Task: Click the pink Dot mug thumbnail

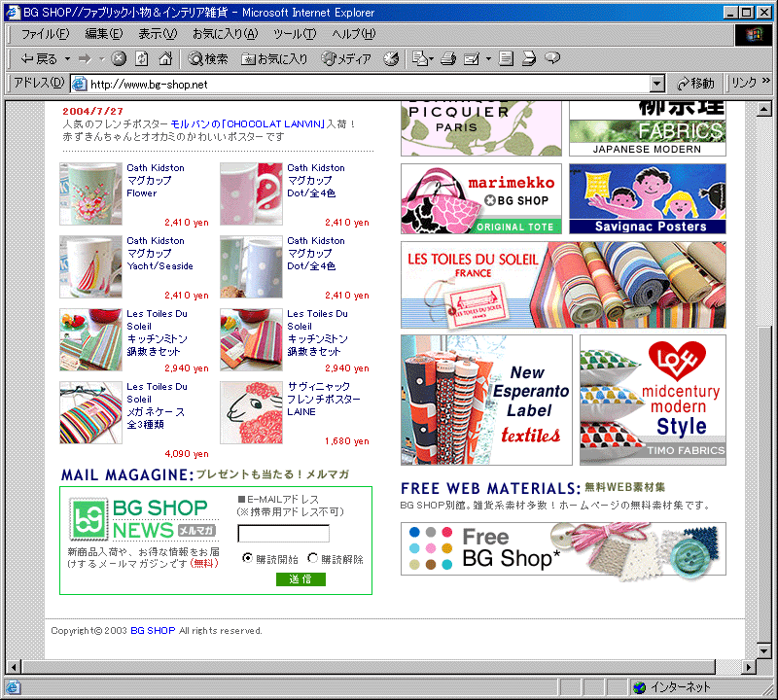Action: (x=251, y=194)
